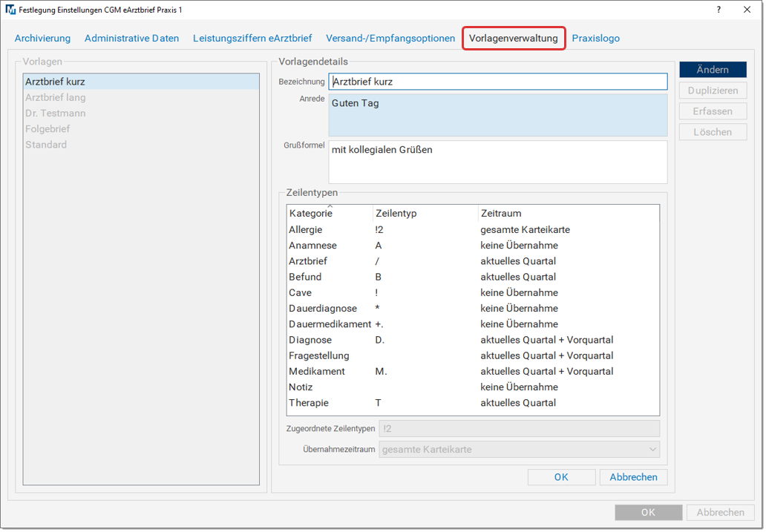Sort by Kategorie column header
Image resolution: width=766 pixels, height=532 pixels.
click(x=330, y=213)
